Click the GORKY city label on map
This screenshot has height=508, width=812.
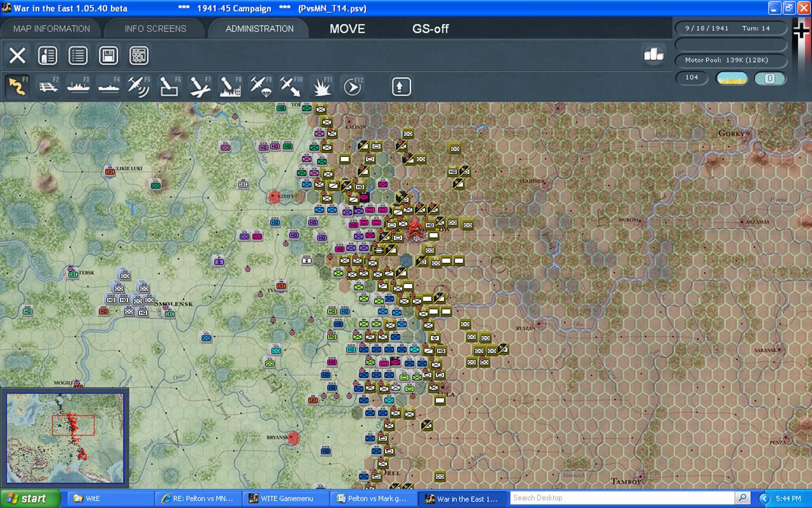(x=733, y=133)
